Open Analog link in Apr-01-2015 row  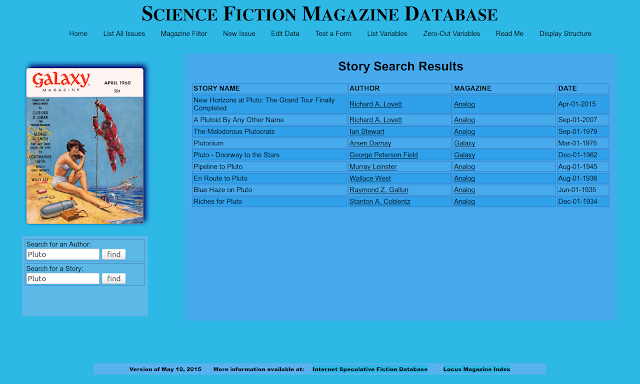(x=464, y=104)
